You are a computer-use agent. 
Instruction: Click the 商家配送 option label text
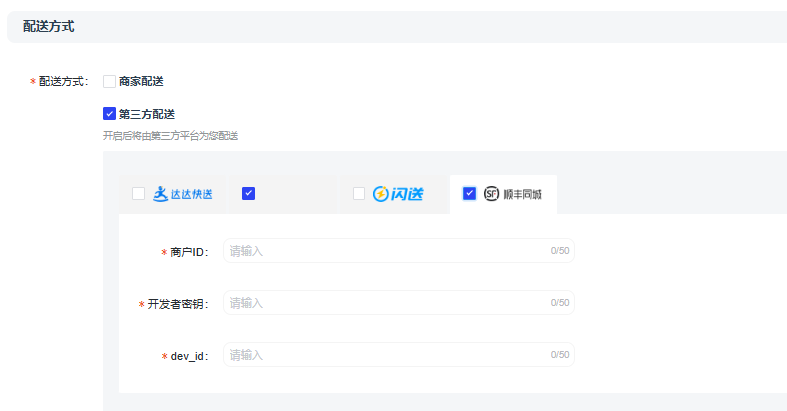click(x=141, y=81)
